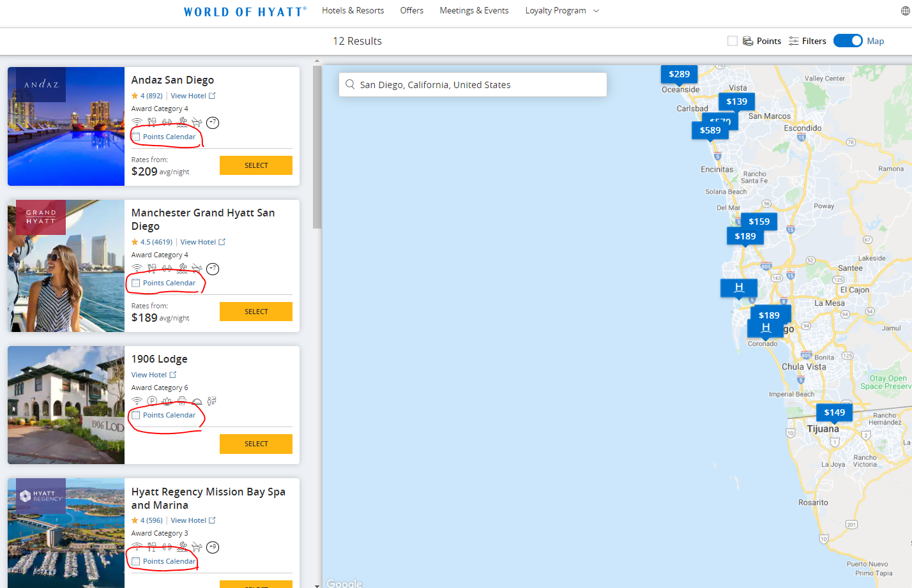Image resolution: width=912 pixels, height=588 pixels.
Task: Open Manchester Grand Hyatt View Hotel link
Action: coord(202,242)
